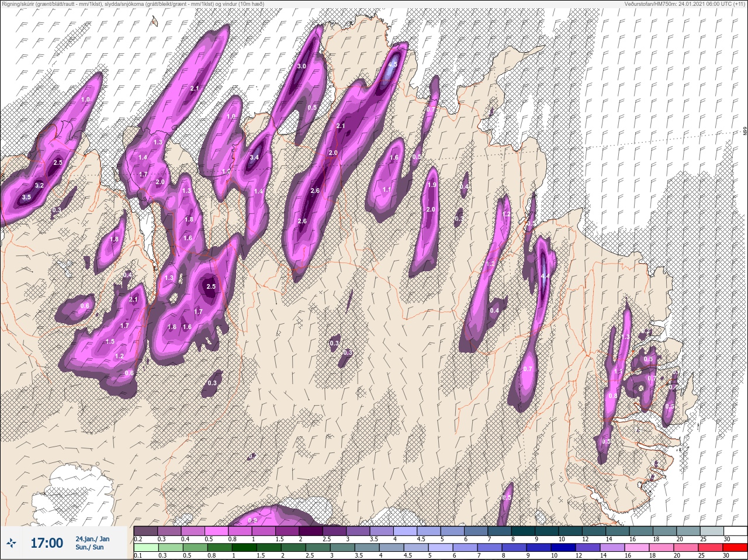Viewport: 748px width, 560px height.
Task: Click the 1.5 precipitation value on the map
Action: click(x=110, y=341)
